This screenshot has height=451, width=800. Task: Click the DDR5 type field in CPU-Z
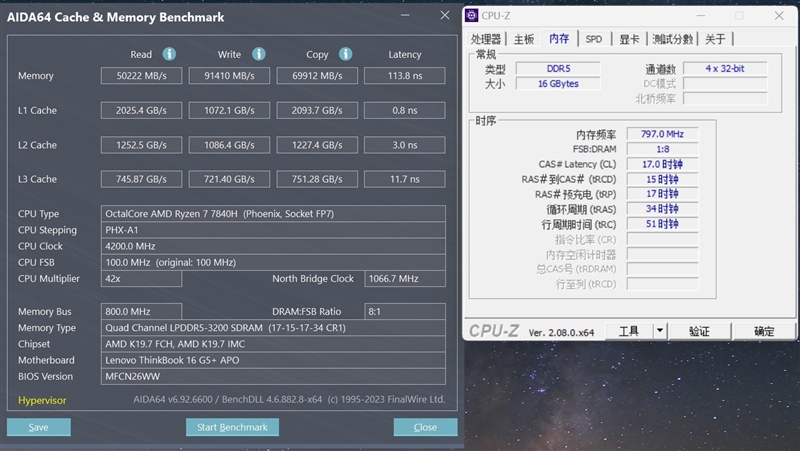pyautogui.click(x=558, y=68)
